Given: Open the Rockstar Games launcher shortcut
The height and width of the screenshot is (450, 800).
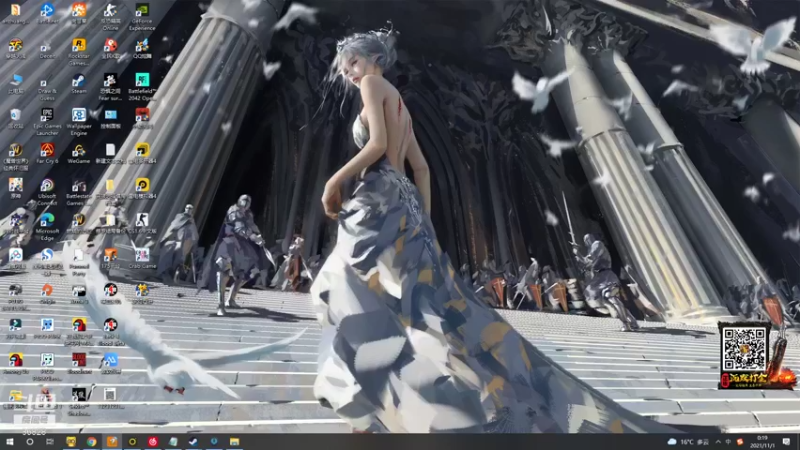Looking at the screenshot, I should (79, 52).
